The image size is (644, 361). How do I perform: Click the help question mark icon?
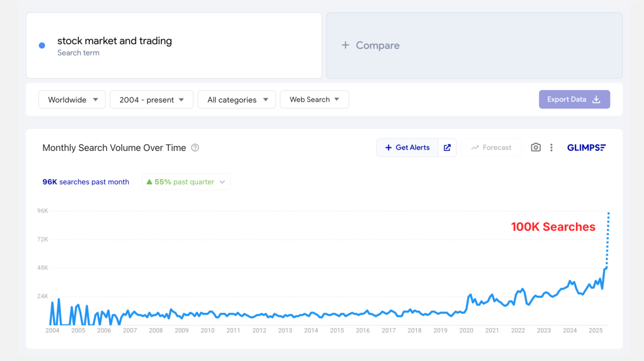point(195,148)
